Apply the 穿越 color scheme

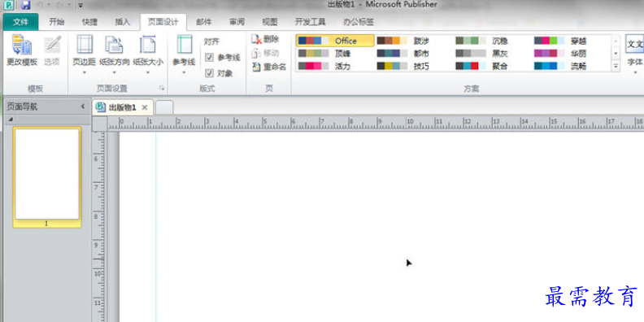572,41
